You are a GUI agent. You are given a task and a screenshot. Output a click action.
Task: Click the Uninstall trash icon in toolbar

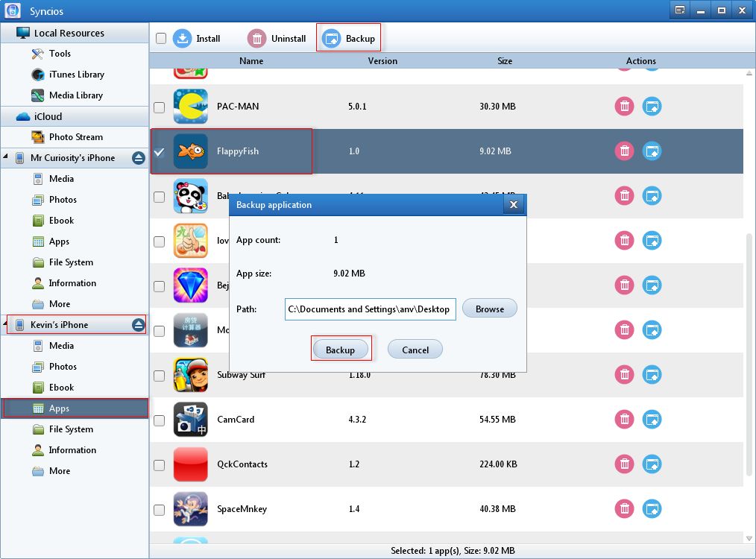click(x=257, y=39)
